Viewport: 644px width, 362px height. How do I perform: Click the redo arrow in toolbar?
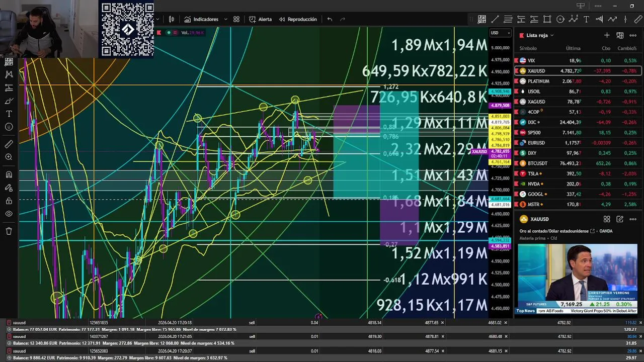[x=343, y=19]
